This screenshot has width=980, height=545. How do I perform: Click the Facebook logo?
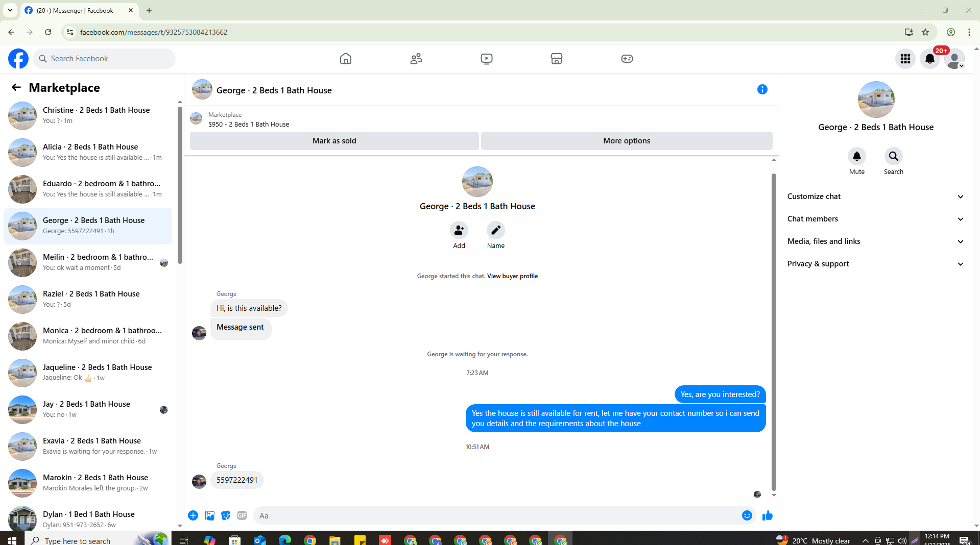[x=18, y=59]
